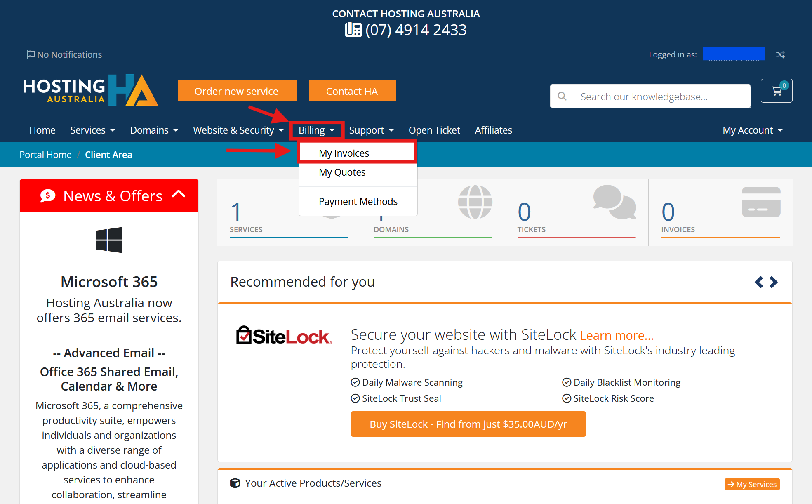Viewport: 812px width, 504px height.
Task: Open the Affiliates page
Action: [x=494, y=130]
